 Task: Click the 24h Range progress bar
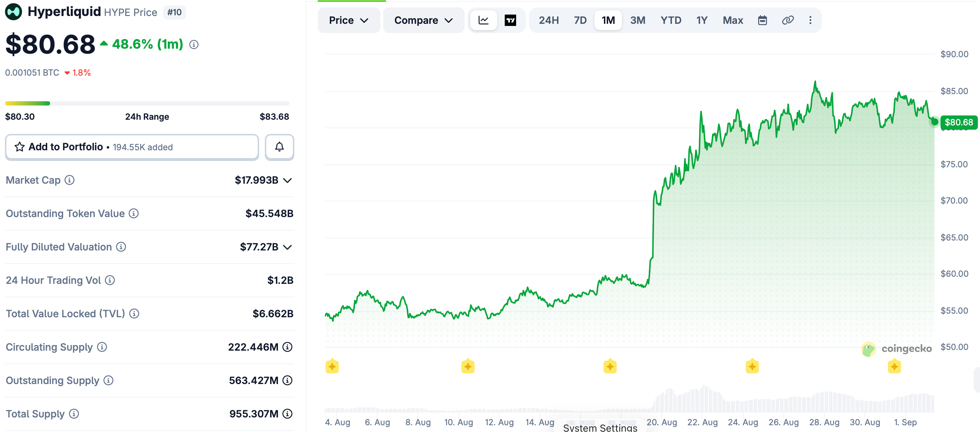[x=147, y=103]
